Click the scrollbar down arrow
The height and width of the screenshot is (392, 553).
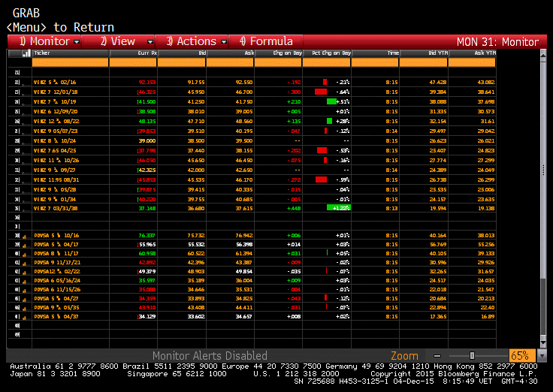coord(543,342)
